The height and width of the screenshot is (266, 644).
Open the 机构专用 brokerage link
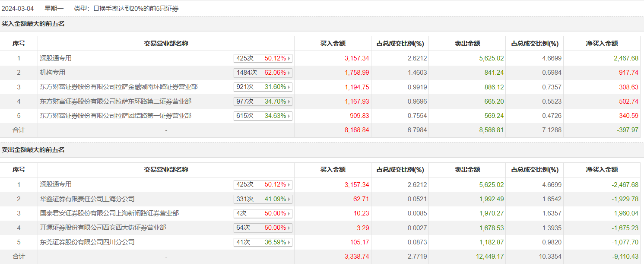pos(53,73)
